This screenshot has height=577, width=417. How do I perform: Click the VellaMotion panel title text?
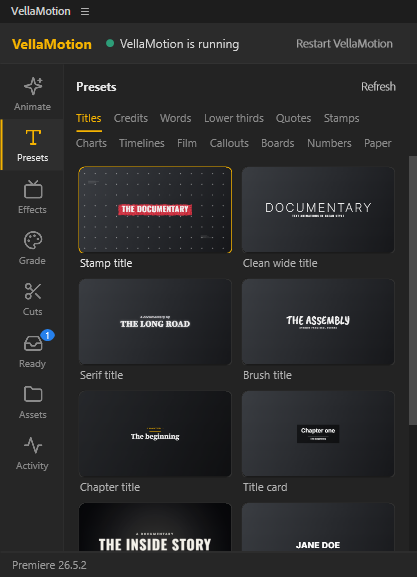pos(41,11)
